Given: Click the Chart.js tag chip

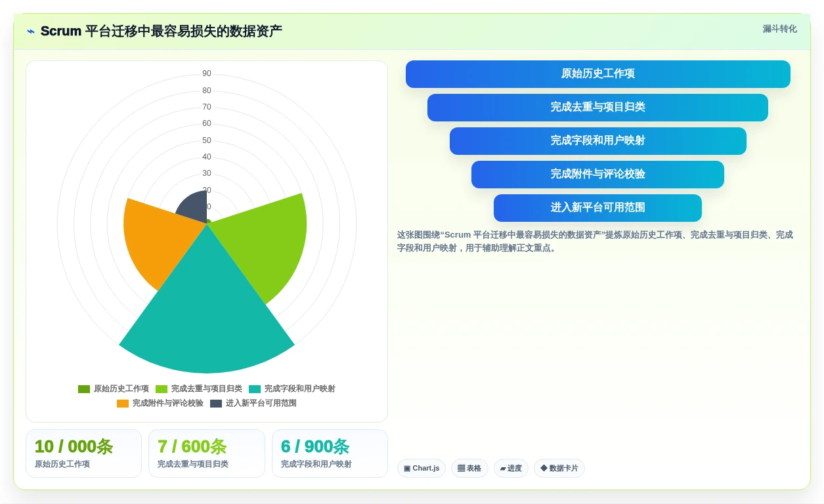Looking at the screenshot, I should tap(422, 469).
